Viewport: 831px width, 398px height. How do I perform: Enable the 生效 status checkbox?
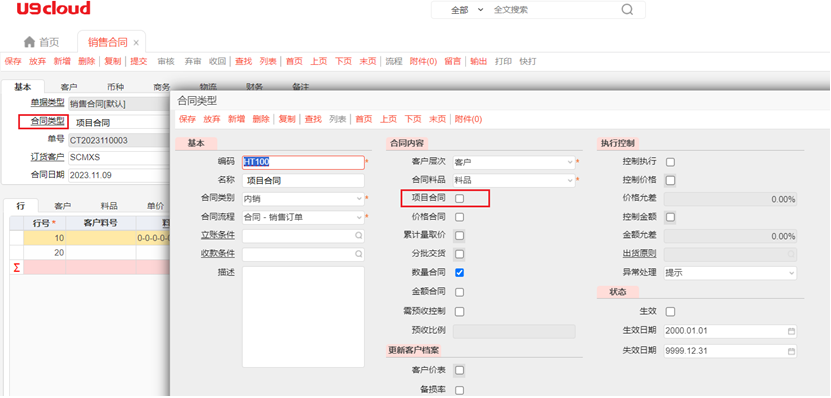670,311
